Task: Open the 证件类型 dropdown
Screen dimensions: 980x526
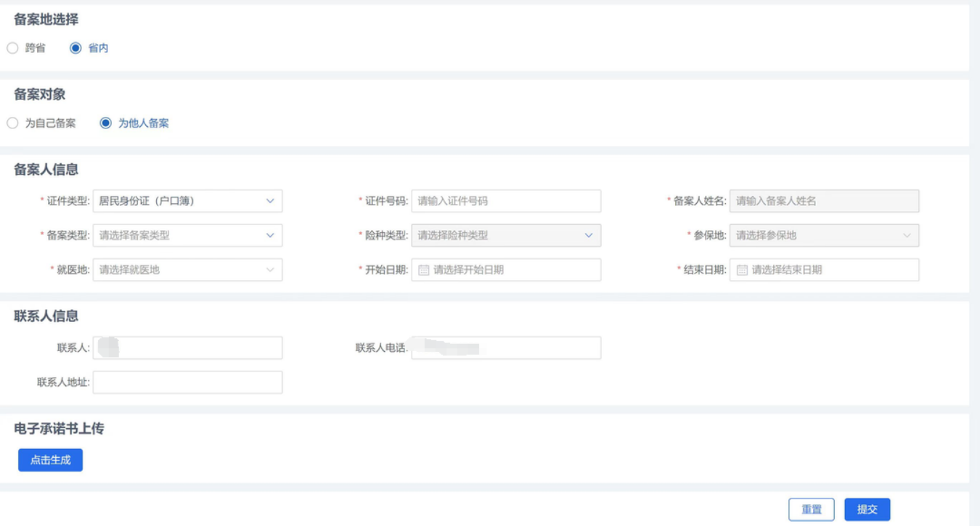Action: click(187, 201)
